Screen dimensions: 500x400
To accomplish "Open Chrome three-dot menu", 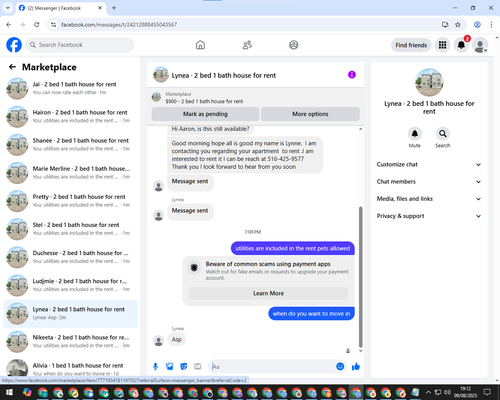I will (491, 25).
